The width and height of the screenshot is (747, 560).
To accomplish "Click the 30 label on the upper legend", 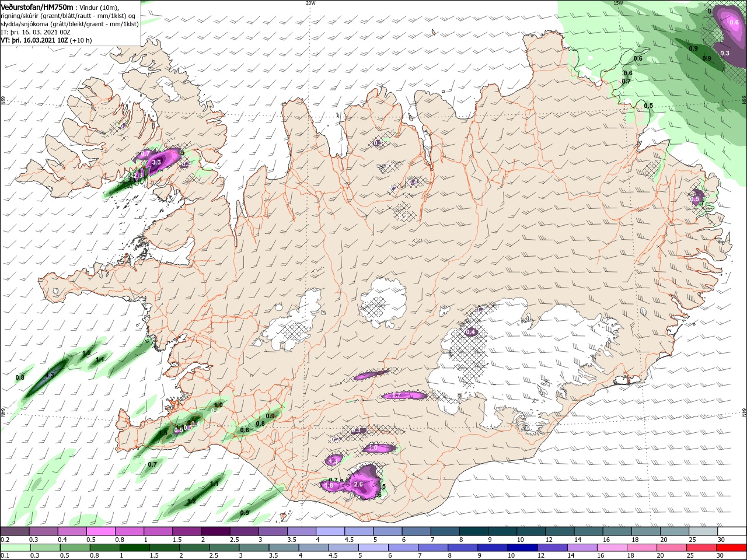I will (x=721, y=540).
